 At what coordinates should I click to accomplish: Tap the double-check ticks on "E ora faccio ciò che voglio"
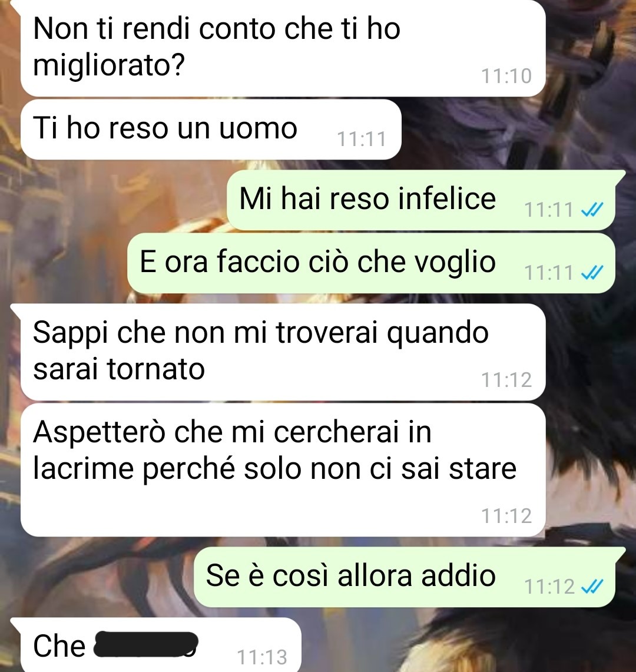592,273
